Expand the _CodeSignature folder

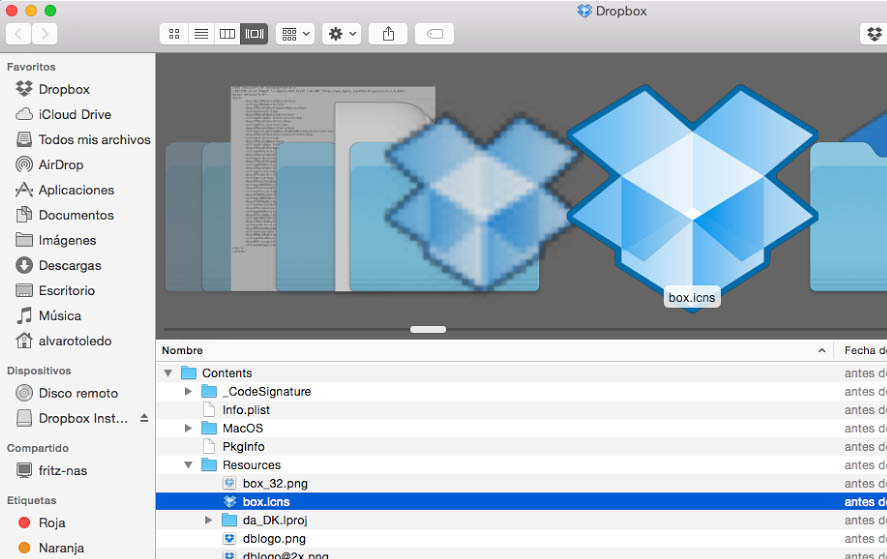click(x=188, y=392)
